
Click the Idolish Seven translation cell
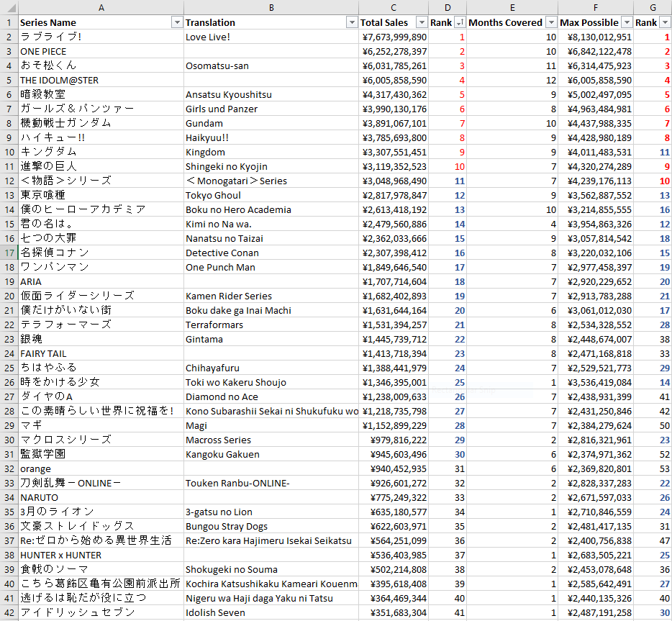click(x=271, y=612)
